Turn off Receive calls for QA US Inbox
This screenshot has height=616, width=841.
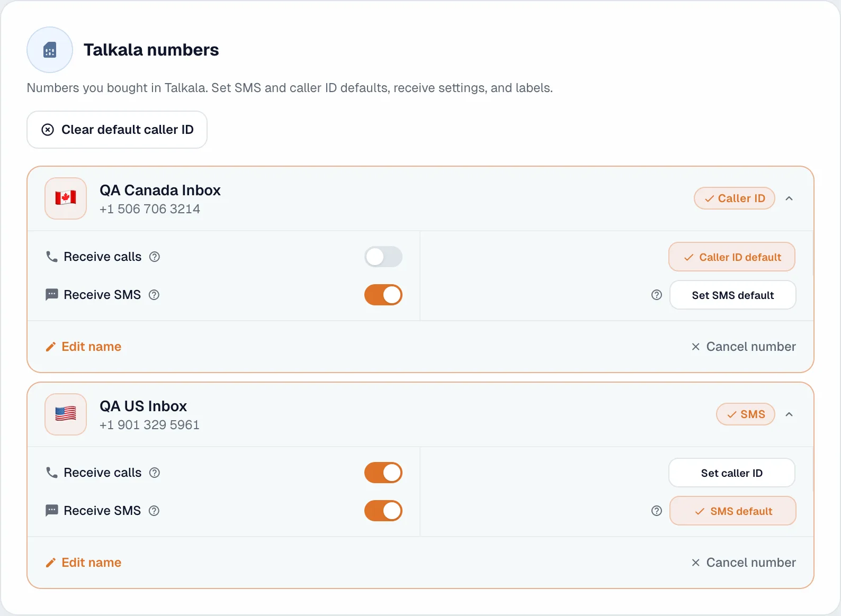(x=383, y=473)
